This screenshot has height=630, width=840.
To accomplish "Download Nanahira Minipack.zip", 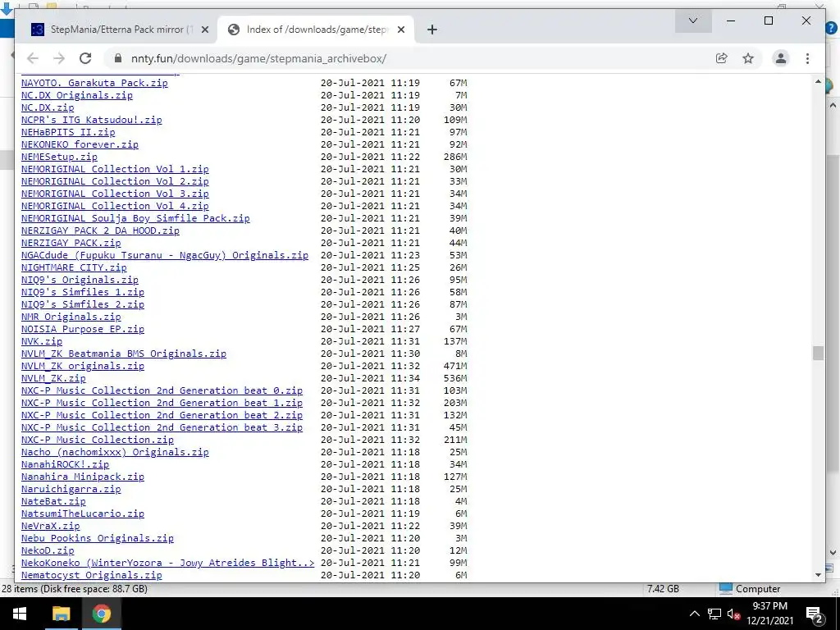I will (83, 477).
